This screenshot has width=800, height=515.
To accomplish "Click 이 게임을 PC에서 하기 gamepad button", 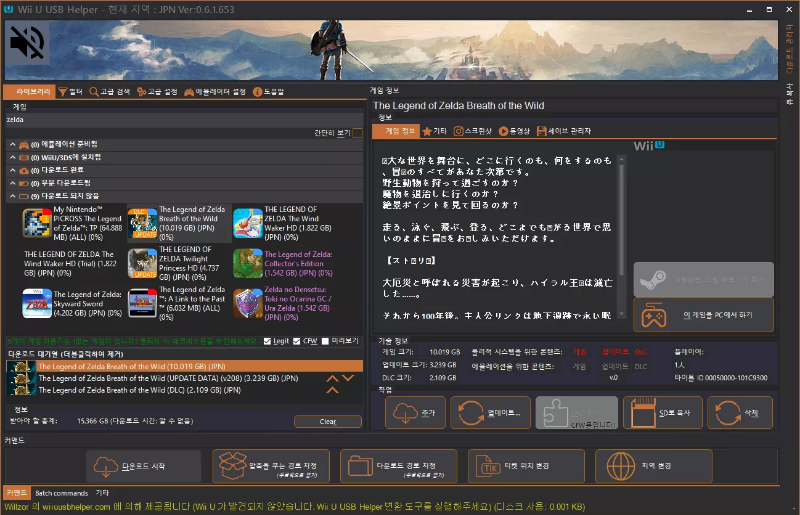I will point(704,315).
